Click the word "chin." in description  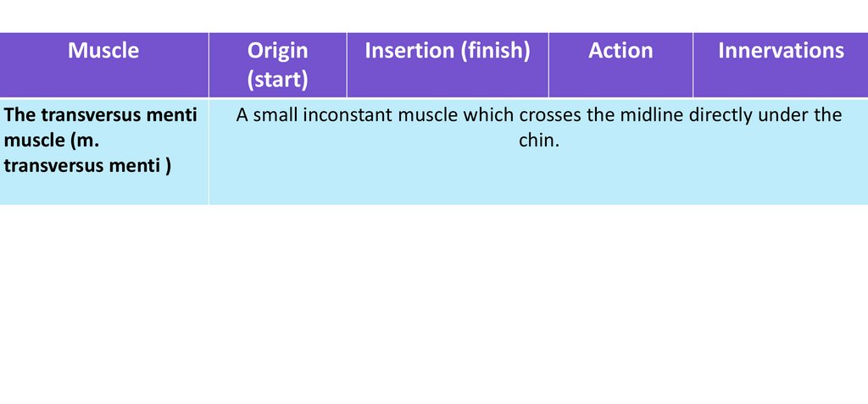pos(539,141)
